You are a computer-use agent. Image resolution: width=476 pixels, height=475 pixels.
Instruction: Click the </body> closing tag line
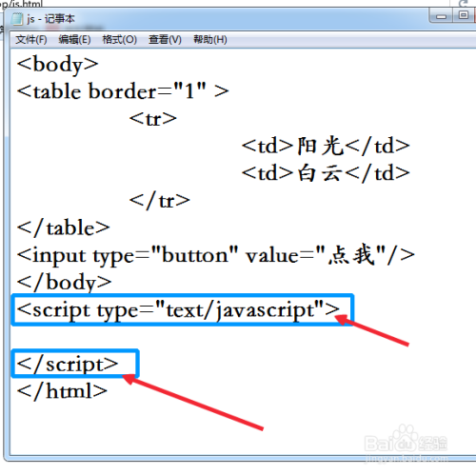pyautogui.click(x=64, y=282)
